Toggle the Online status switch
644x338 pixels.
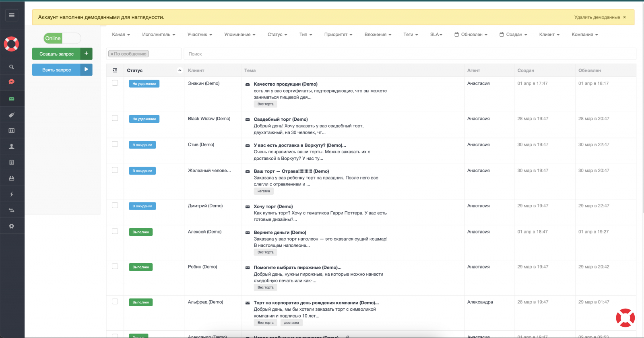tap(62, 38)
